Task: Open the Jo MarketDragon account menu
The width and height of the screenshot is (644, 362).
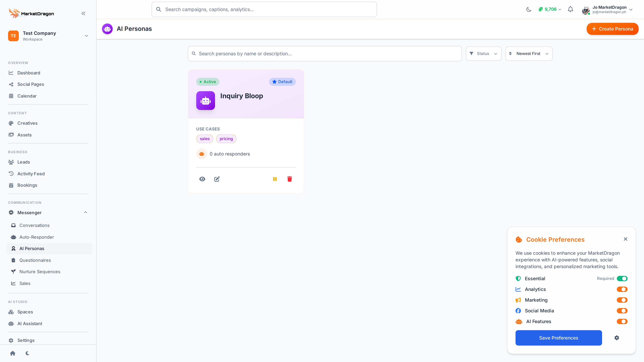Action: click(x=607, y=10)
